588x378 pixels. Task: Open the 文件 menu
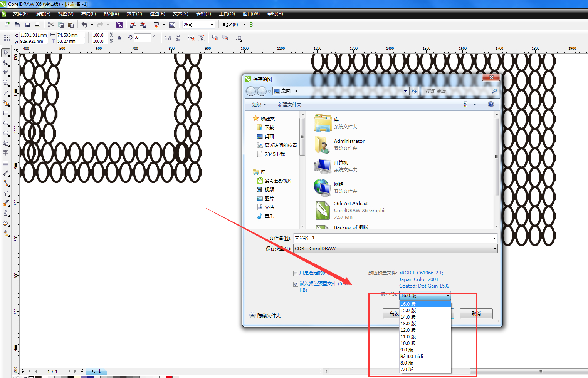point(20,14)
